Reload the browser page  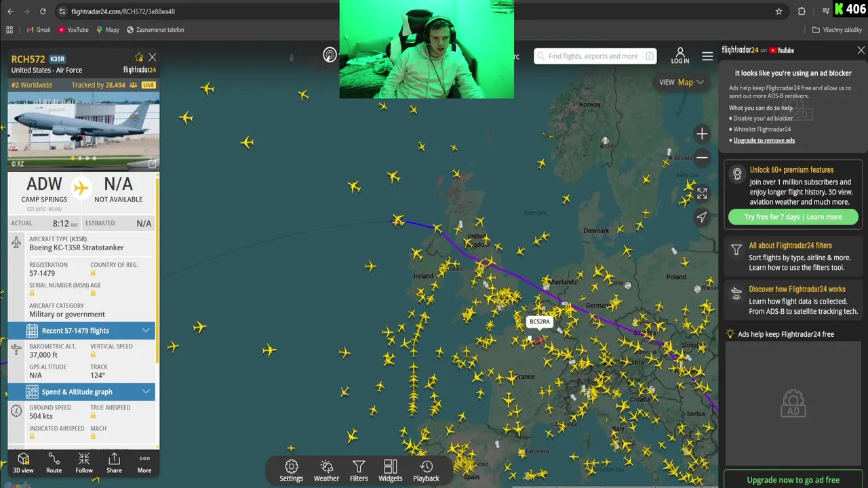tap(43, 12)
